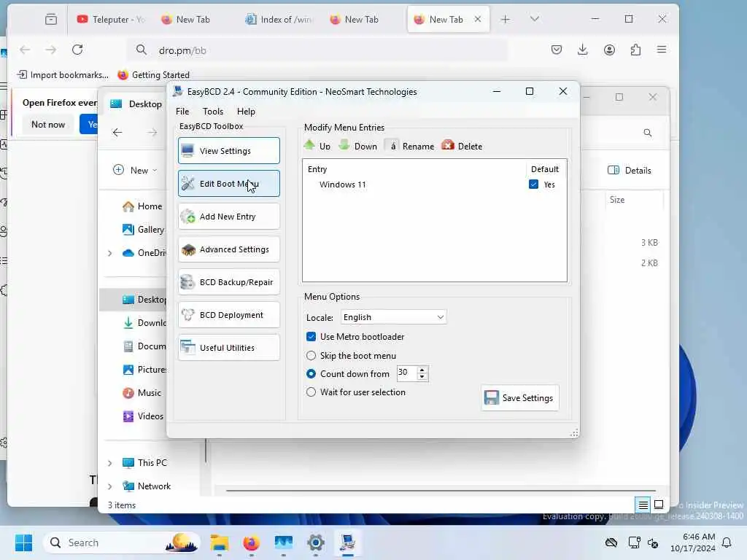
Task: Delete the selected boot entry
Action: click(462, 146)
